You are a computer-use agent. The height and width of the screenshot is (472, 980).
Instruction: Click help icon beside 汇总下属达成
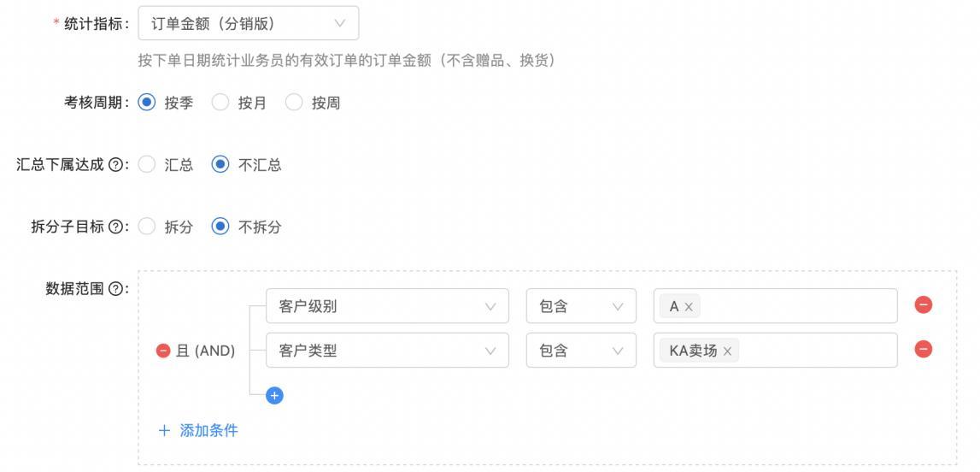pos(115,165)
